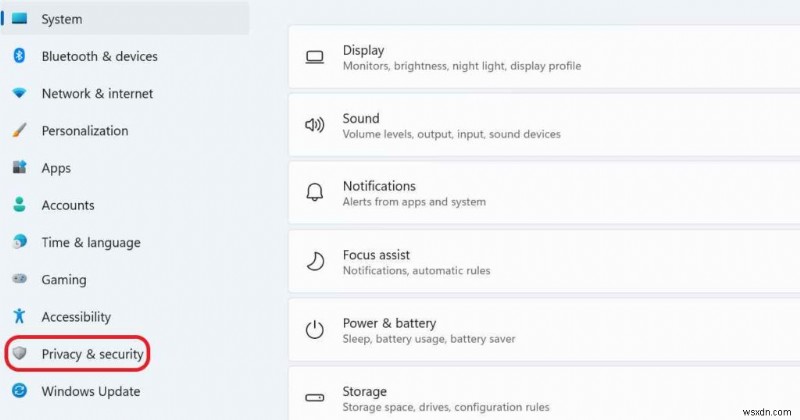The width and height of the screenshot is (800, 420).
Task: Click the Windows Update sync icon
Action: point(18,391)
